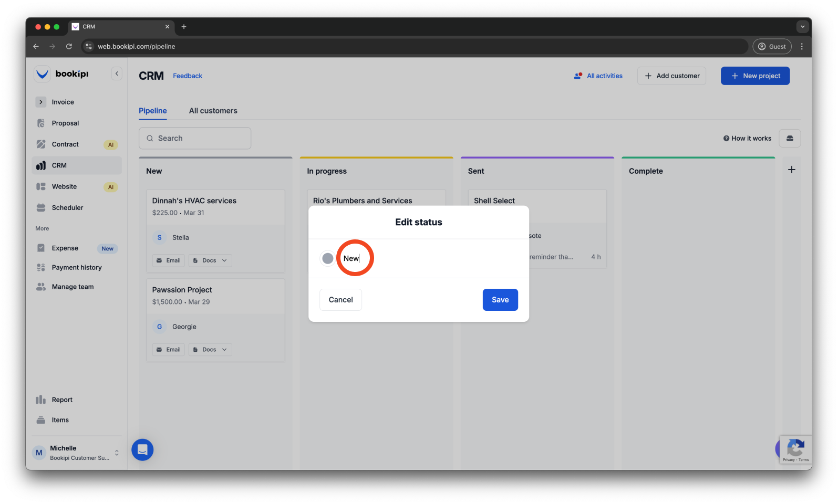Viewport: 838px width, 504px height.
Task: Click Add customer button
Action: 671,76
